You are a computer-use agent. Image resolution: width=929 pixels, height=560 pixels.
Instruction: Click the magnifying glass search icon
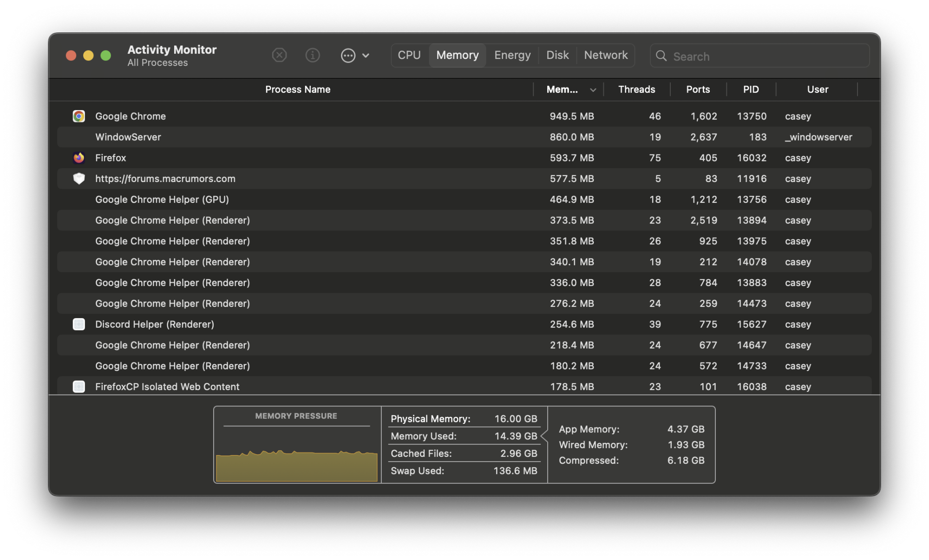[661, 56]
